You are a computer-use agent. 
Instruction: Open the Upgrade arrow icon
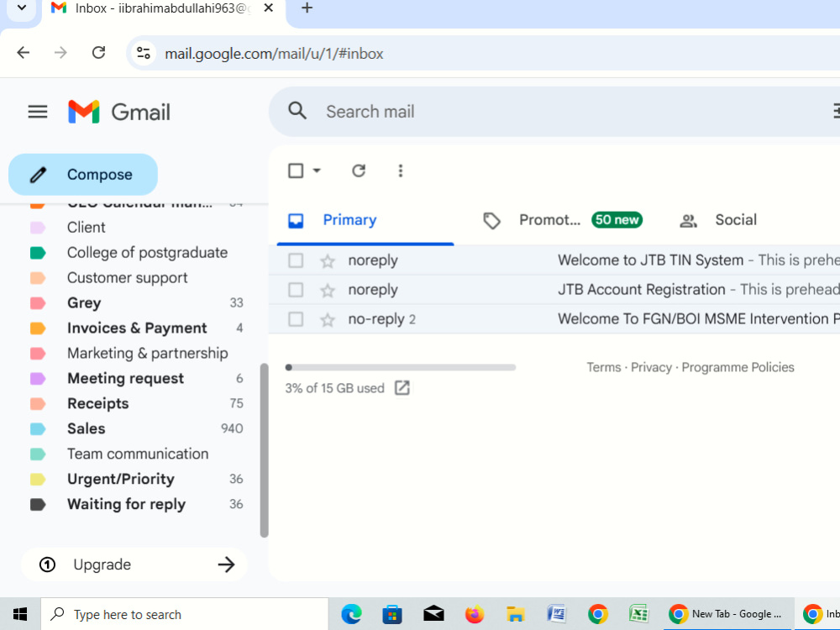[x=226, y=564]
